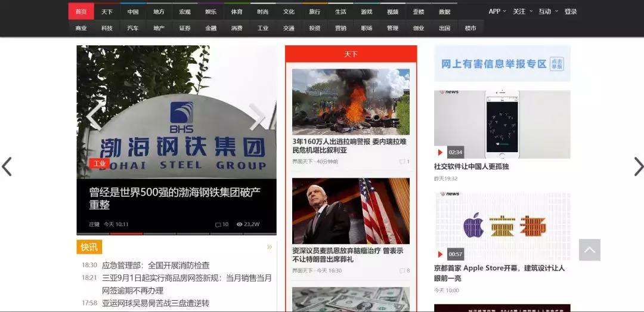This screenshot has width=644, height=312.
Task: Open more 快讯 via the double-arrow icon
Action: (270, 247)
